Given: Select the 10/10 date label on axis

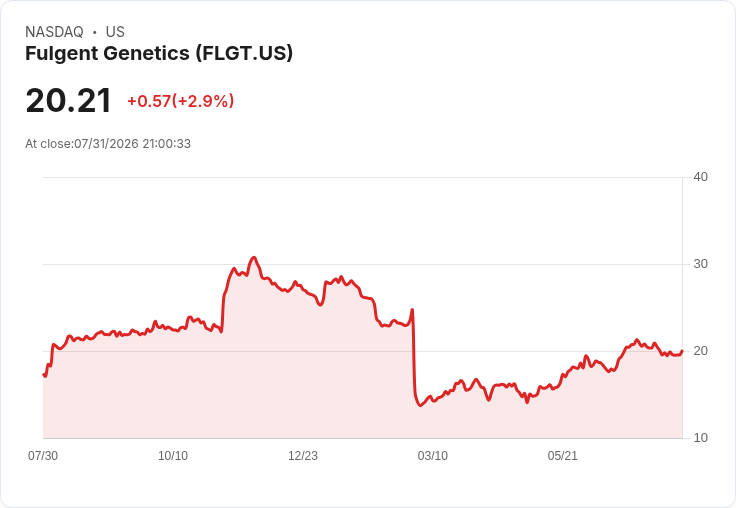Looking at the screenshot, I should (173, 456).
